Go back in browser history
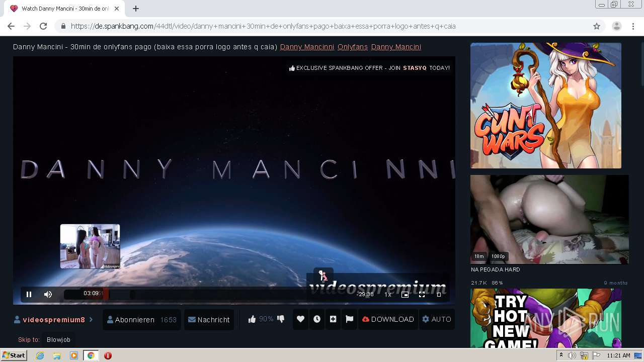The width and height of the screenshot is (644, 362). pos(11,26)
